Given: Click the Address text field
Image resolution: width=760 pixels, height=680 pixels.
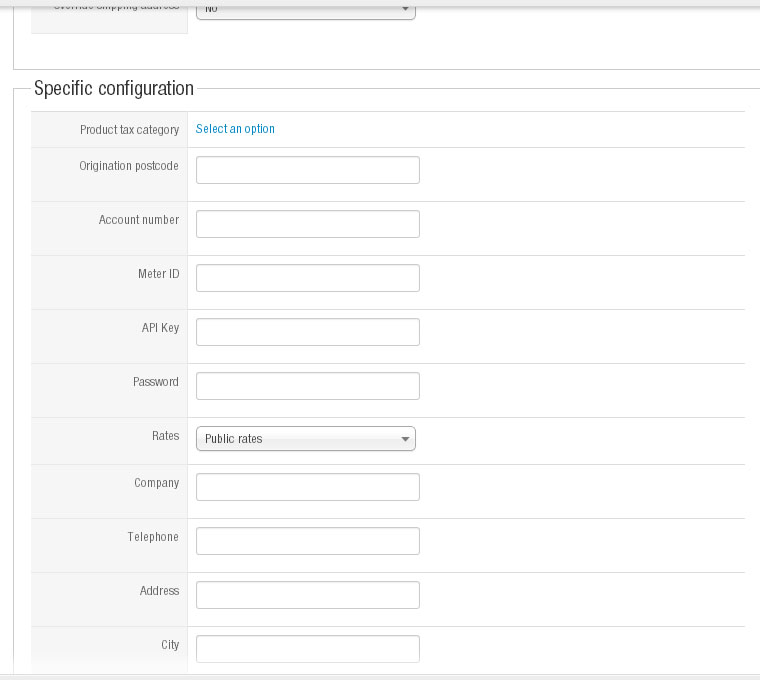Looking at the screenshot, I should [x=307, y=595].
